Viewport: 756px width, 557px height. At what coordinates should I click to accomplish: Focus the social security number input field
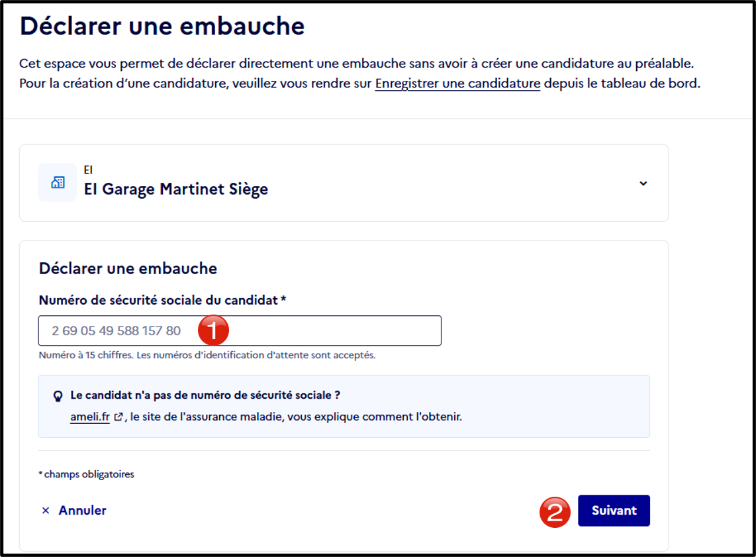point(240,330)
